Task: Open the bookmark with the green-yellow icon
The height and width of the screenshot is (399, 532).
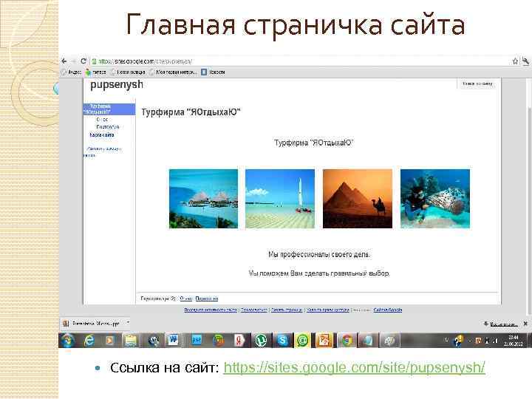Action: coord(95,72)
